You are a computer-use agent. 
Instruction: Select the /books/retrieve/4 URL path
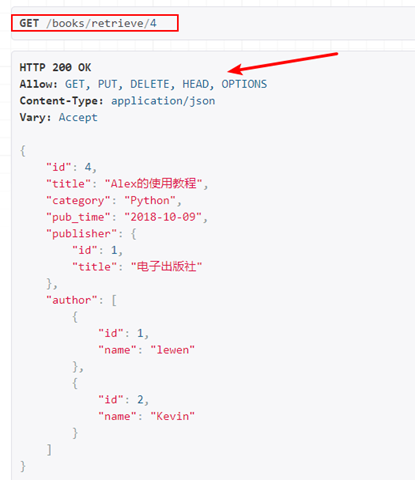pyautogui.click(x=101, y=23)
